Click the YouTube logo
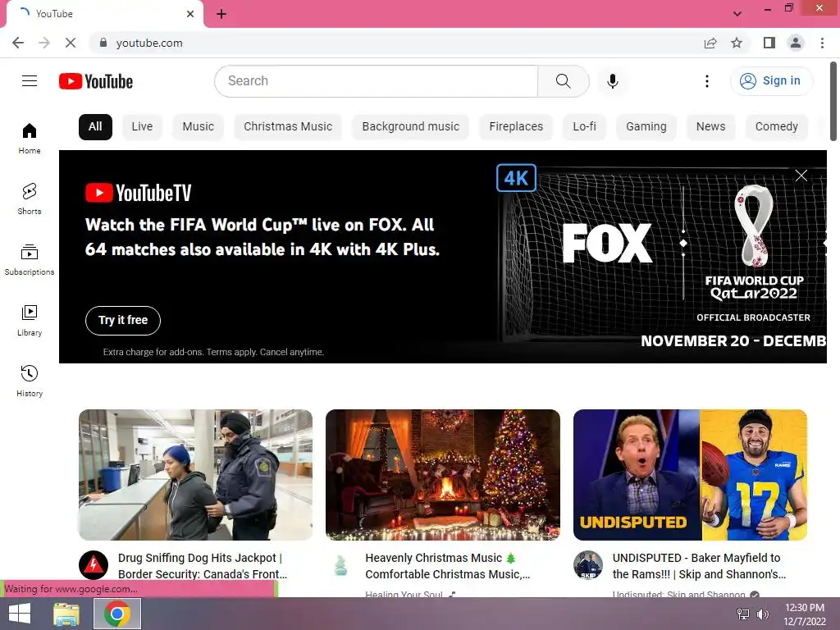The image size is (840, 630). click(96, 81)
